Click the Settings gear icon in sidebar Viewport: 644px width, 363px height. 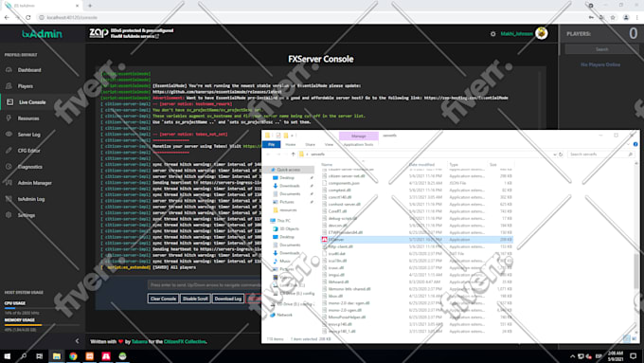[9, 215]
